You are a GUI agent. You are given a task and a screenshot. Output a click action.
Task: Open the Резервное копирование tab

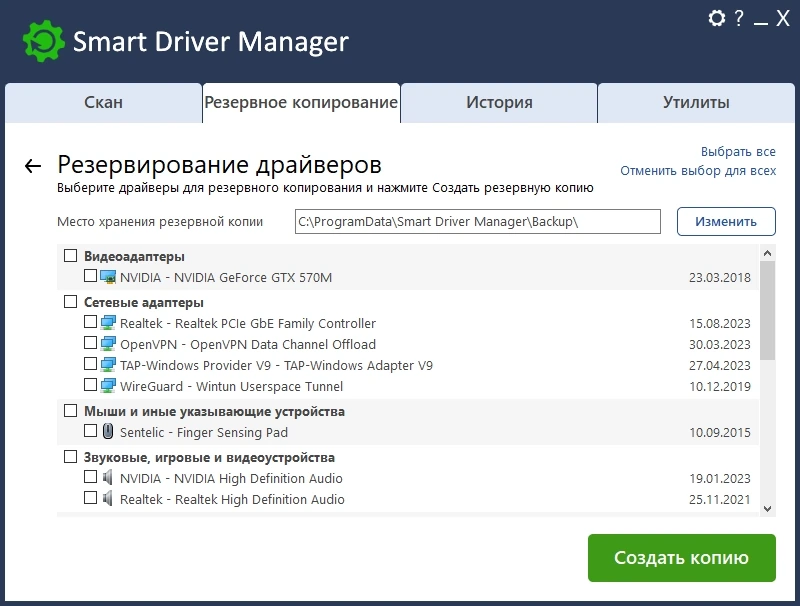click(301, 103)
